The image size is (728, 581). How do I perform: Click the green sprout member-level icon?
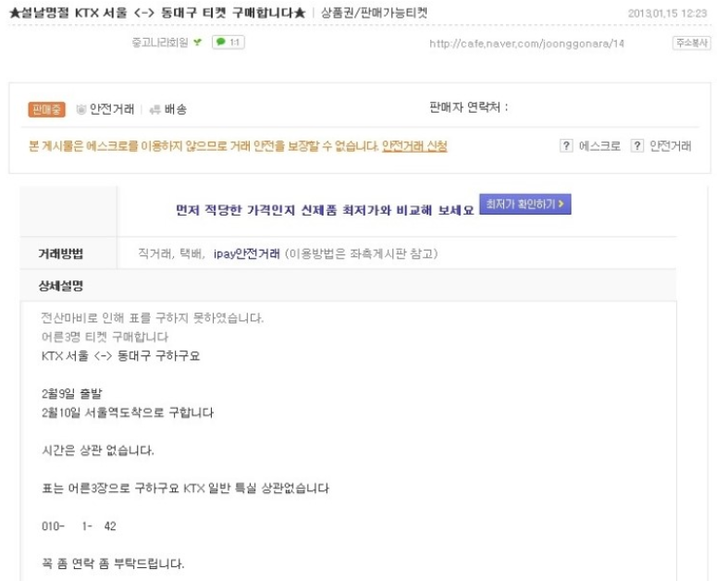[198, 43]
